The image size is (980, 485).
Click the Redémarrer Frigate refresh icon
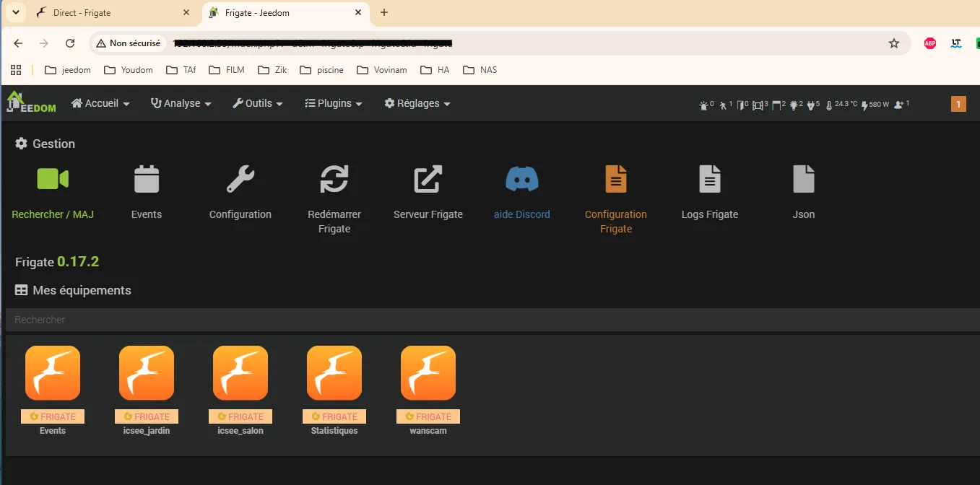(x=334, y=179)
